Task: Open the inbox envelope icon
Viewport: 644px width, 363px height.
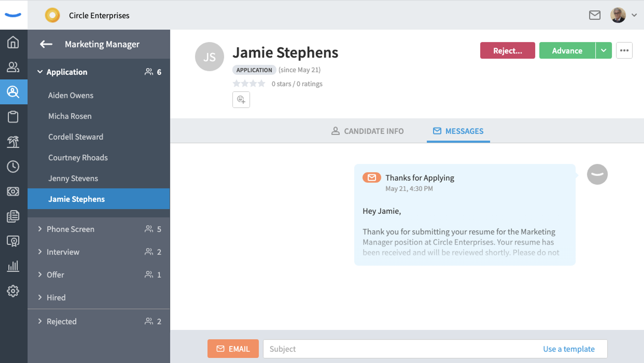Action: tap(595, 15)
